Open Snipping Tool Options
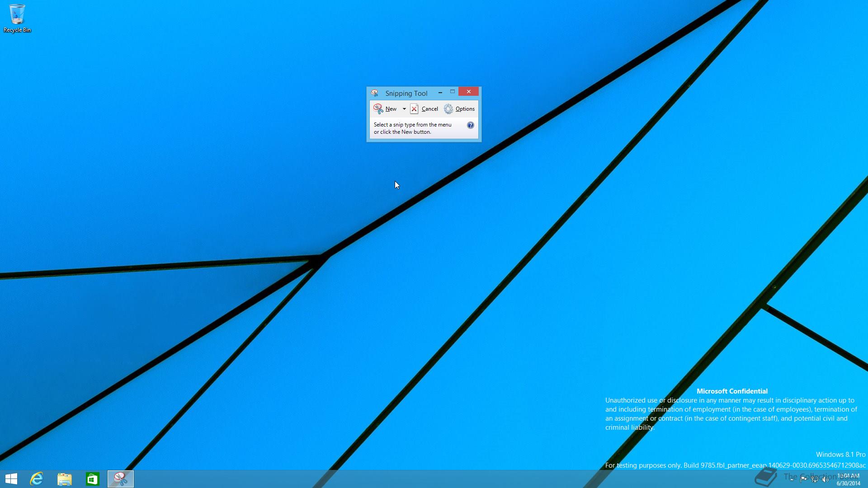 pos(459,109)
